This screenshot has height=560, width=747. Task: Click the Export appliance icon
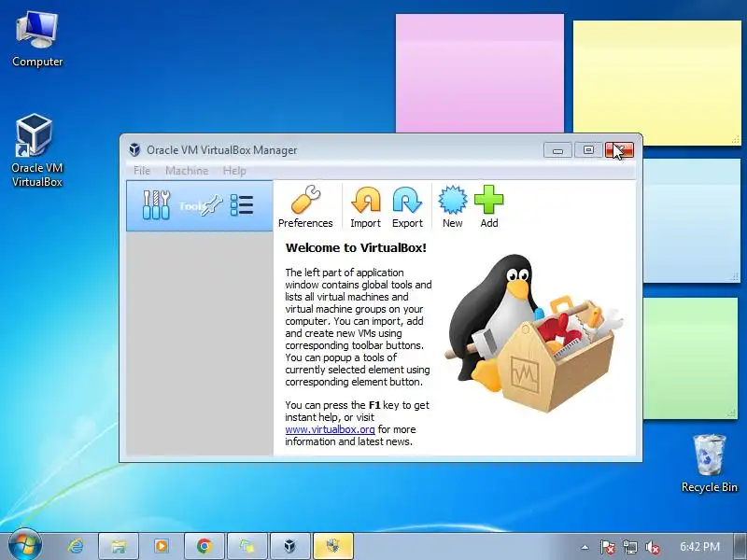[x=407, y=206]
